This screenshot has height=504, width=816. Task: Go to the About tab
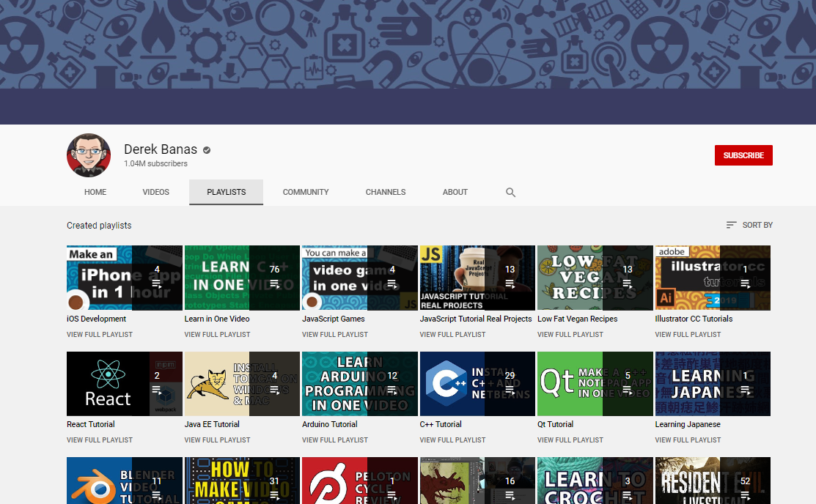[x=455, y=192]
